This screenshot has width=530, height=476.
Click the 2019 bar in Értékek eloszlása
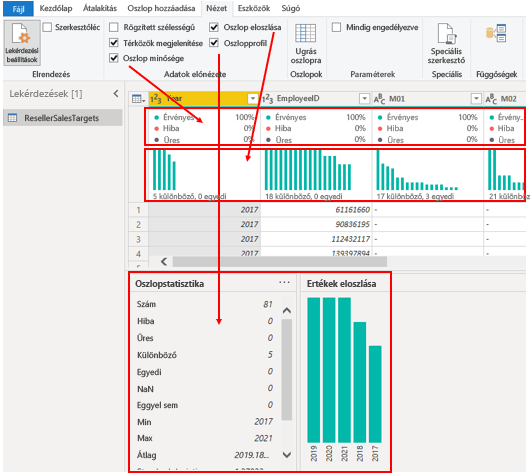(x=314, y=370)
